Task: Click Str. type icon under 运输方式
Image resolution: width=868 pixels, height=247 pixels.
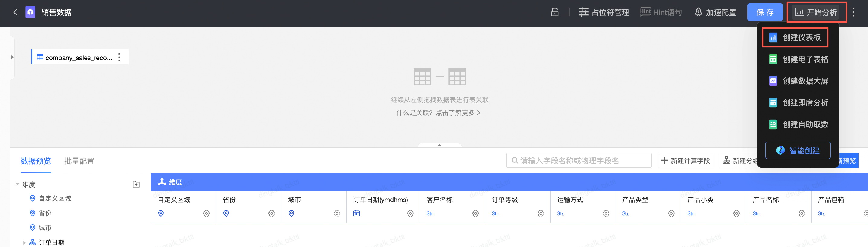Action: (560, 214)
